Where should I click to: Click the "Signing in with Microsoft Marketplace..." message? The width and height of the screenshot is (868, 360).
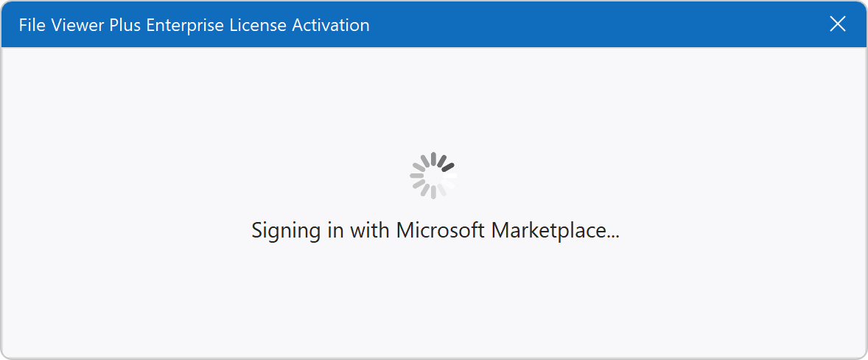pos(435,230)
